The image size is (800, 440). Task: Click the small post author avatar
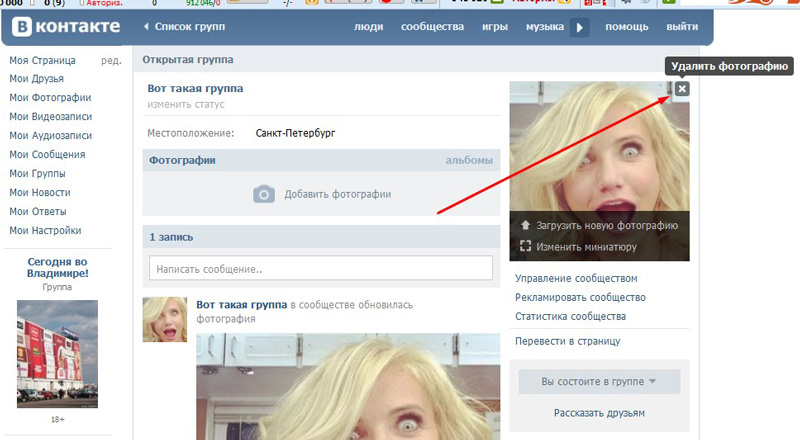(165, 320)
